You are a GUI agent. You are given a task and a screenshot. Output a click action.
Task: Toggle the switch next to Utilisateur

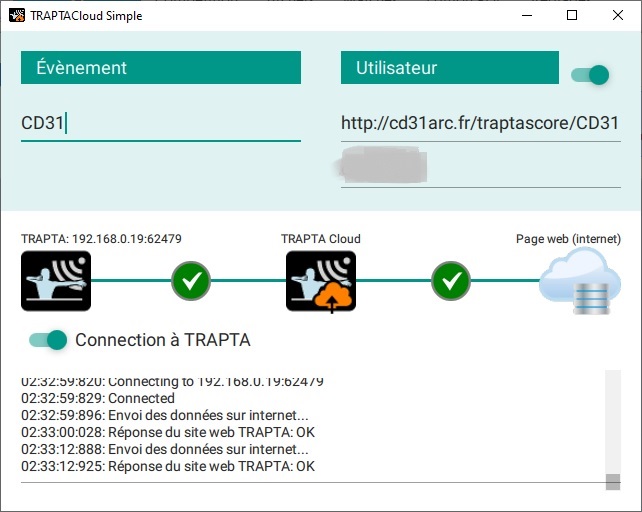point(590,75)
